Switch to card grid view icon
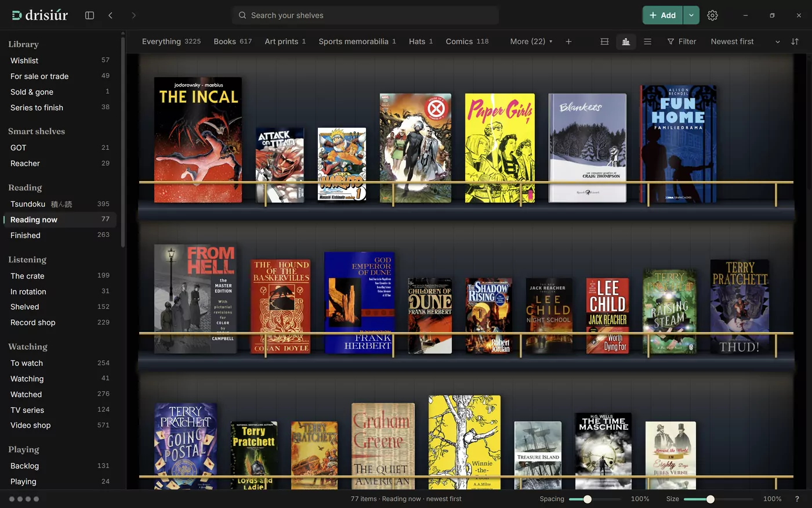This screenshot has height=508, width=812. [604, 42]
